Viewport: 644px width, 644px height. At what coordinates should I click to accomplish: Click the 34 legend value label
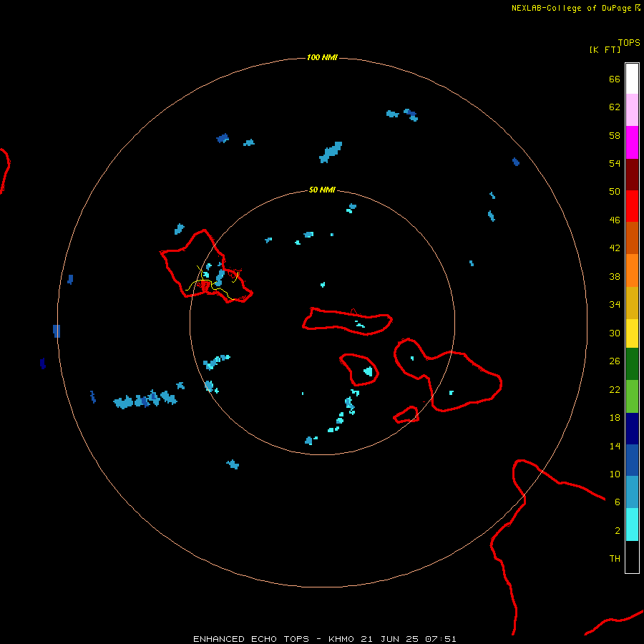615,304
